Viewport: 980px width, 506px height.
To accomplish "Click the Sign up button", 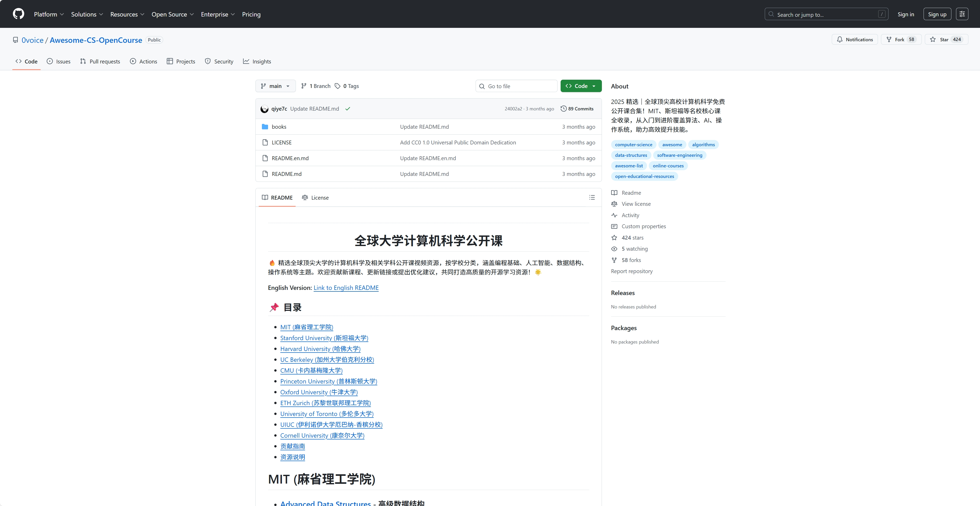I will pos(937,14).
